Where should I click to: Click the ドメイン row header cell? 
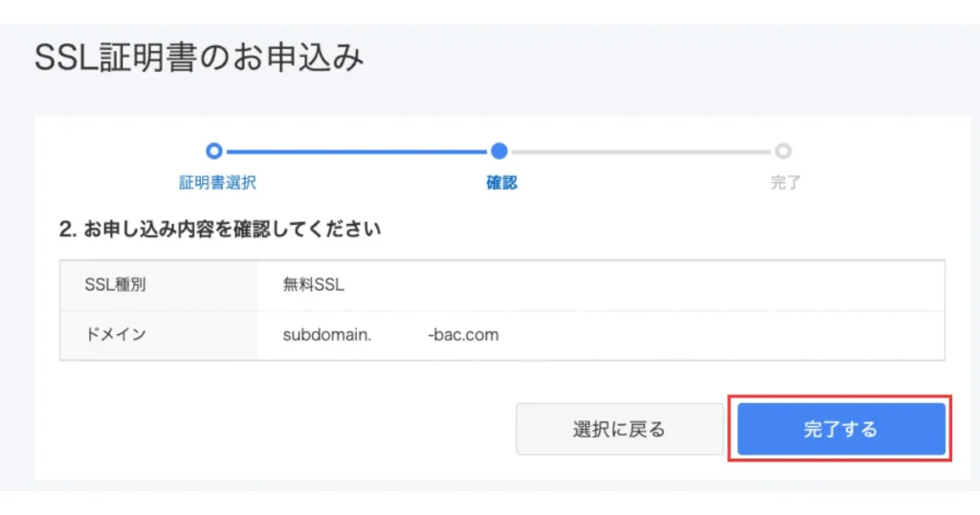tap(159, 335)
